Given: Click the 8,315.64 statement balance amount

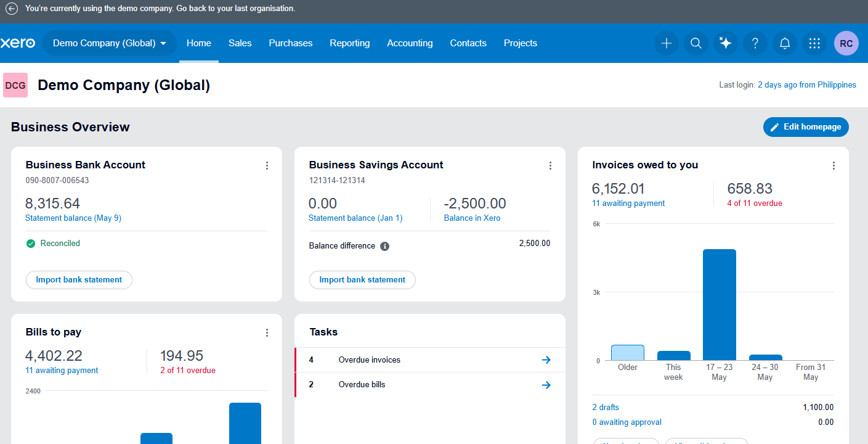Looking at the screenshot, I should tap(52, 203).
